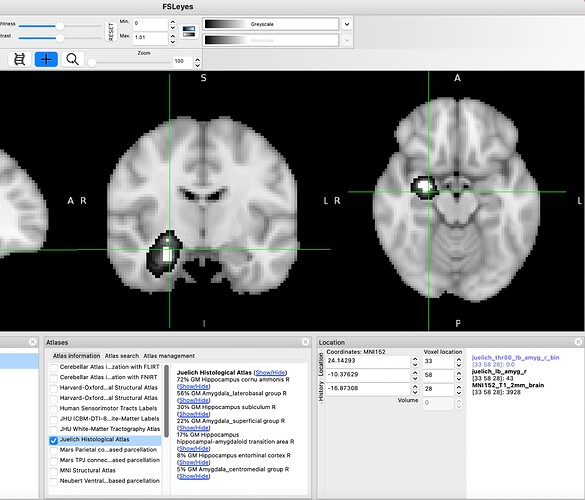Increment the Max display range stepper
This screenshot has height=500, width=585.
172,36
